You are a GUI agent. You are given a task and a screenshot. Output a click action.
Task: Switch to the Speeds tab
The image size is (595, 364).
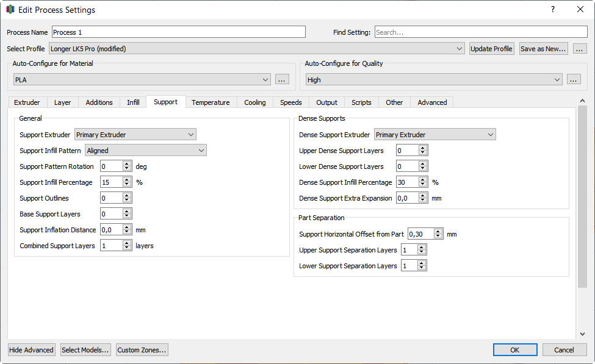(x=291, y=102)
